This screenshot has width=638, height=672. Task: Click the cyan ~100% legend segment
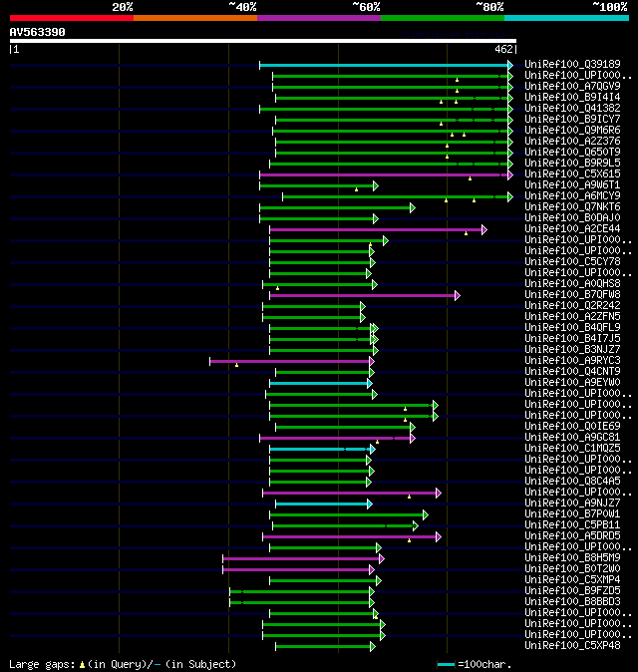coord(567,18)
